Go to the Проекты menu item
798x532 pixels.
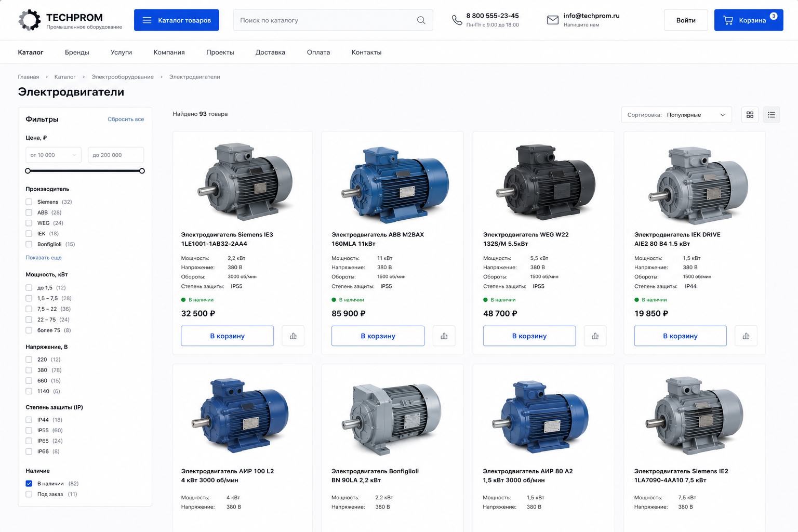pyautogui.click(x=220, y=52)
